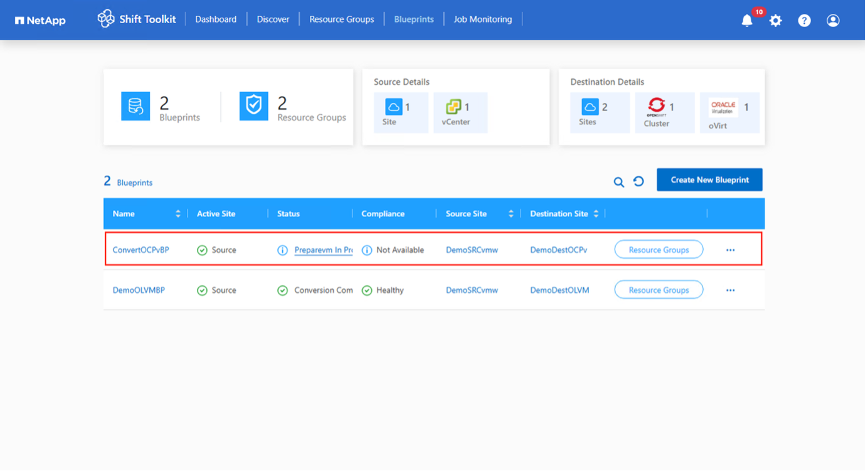Sort by Source Site column arrows
868x473 pixels.
click(511, 214)
